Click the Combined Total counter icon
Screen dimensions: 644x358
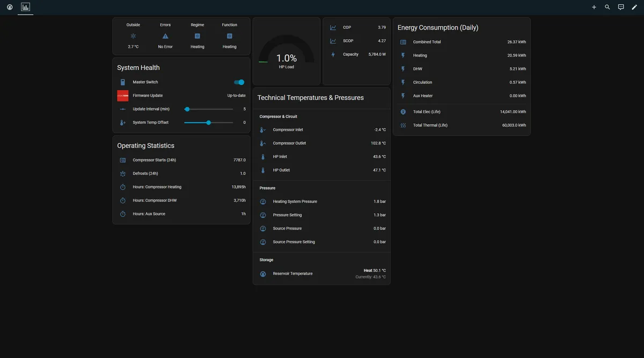click(x=403, y=42)
